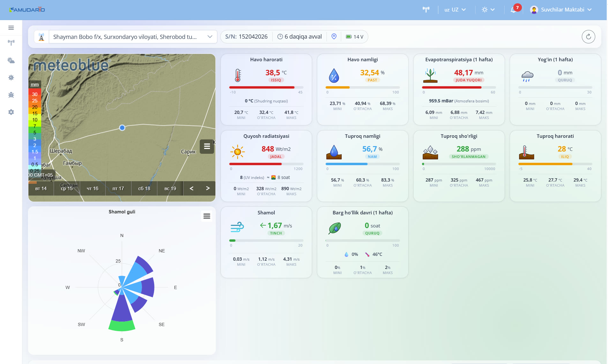Click the green south wind rose segment
608x364 pixels.
click(x=122, y=326)
